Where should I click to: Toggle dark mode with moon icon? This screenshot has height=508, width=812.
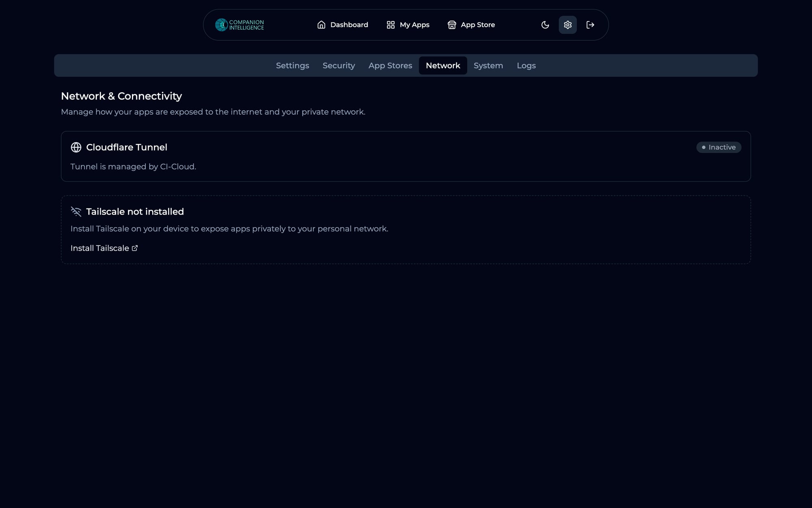click(x=545, y=25)
